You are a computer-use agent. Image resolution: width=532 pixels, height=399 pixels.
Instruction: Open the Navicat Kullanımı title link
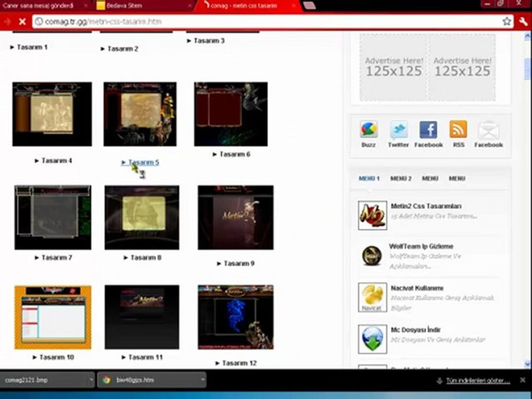(417, 288)
